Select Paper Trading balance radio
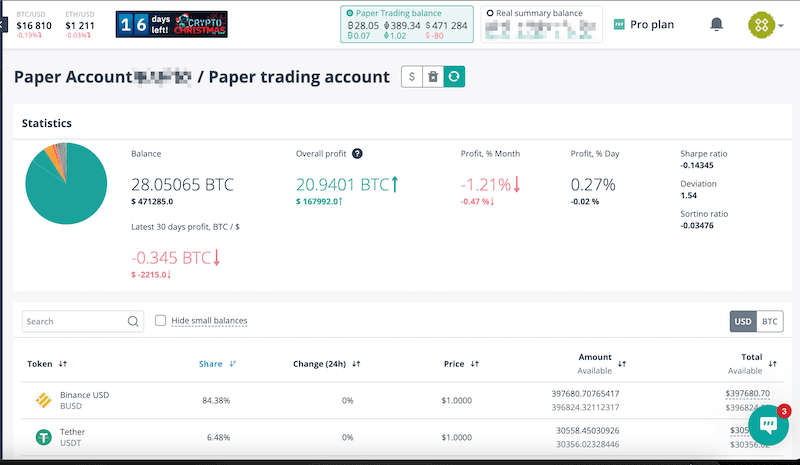Screen dimensions: 800x465 click(x=349, y=13)
